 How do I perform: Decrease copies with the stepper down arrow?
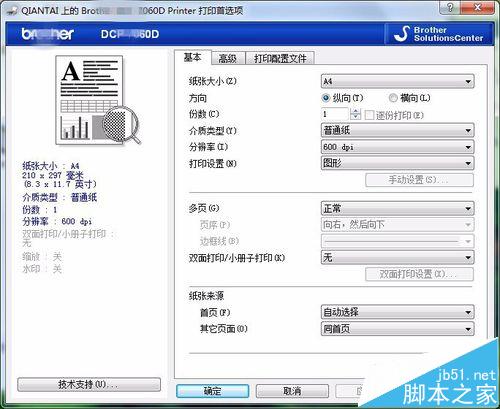[x=356, y=117]
